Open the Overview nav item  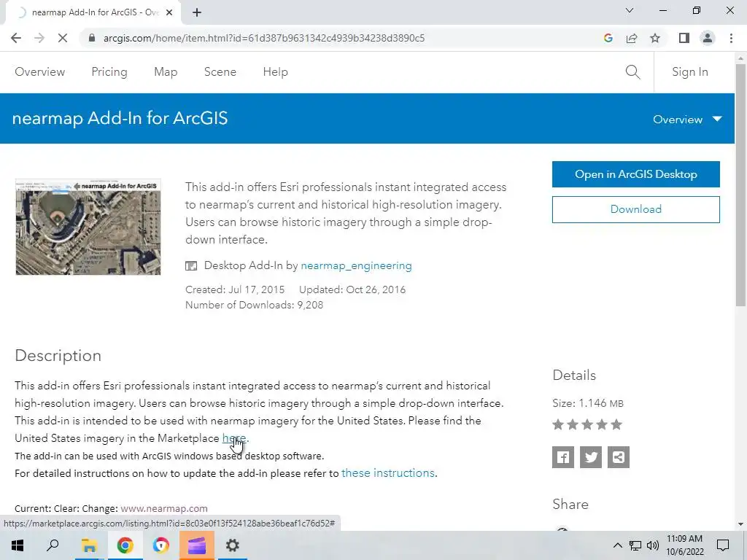coord(40,72)
